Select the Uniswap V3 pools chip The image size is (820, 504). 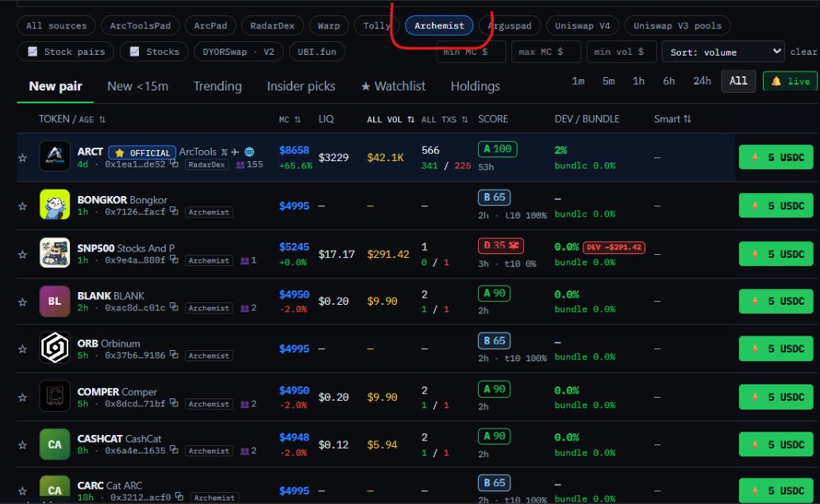click(677, 25)
